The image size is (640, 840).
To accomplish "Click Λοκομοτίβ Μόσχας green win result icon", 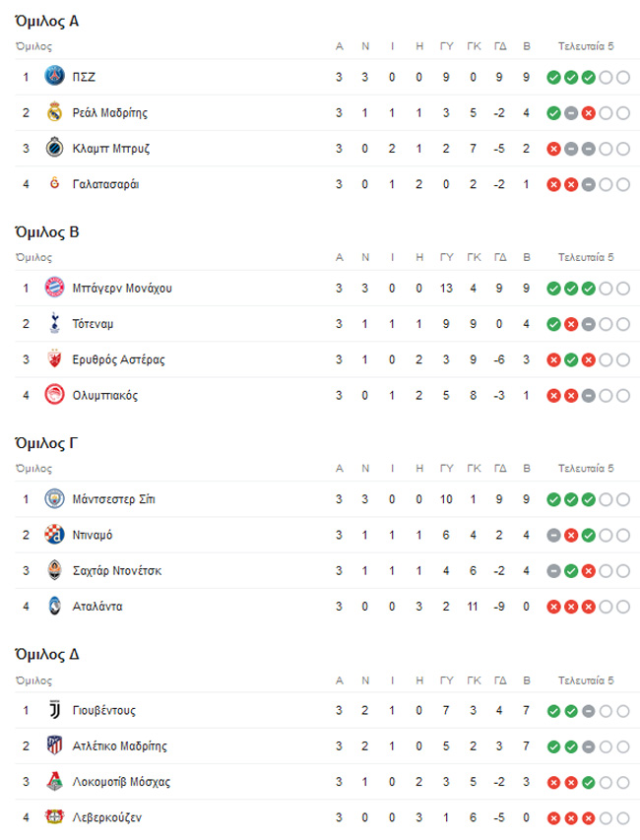I will pos(588,782).
